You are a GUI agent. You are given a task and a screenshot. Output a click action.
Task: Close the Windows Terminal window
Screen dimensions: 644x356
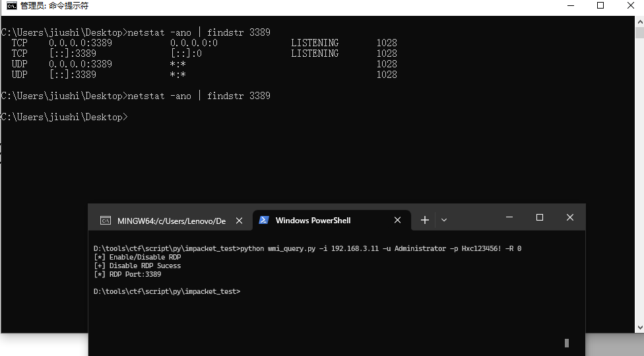[x=570, y=217]
